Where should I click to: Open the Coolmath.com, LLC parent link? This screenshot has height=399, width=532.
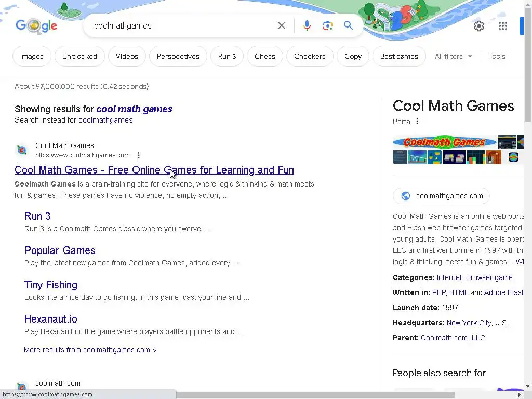coord(453,338)
